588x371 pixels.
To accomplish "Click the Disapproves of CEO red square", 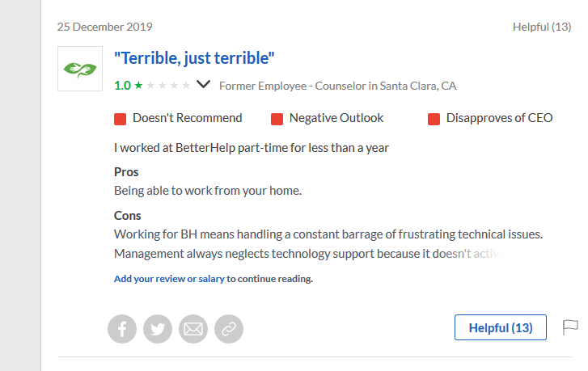I will click(434, 119).
